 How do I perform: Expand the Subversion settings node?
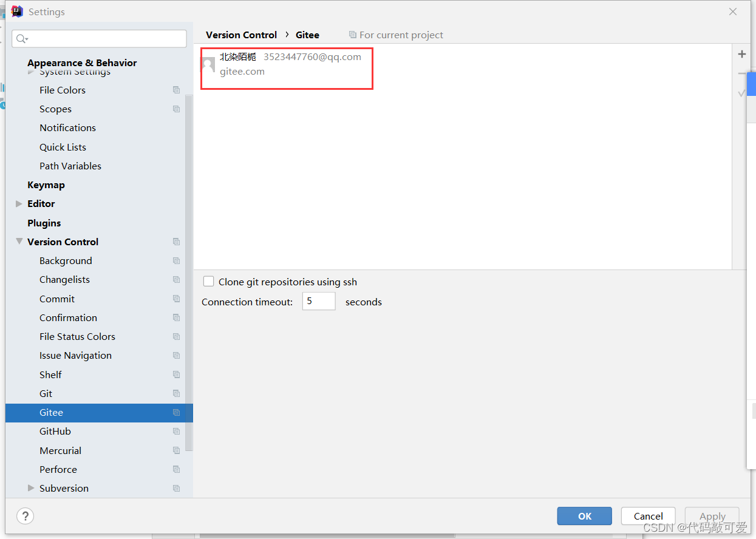pyautogui.click(x=31, y=488)
